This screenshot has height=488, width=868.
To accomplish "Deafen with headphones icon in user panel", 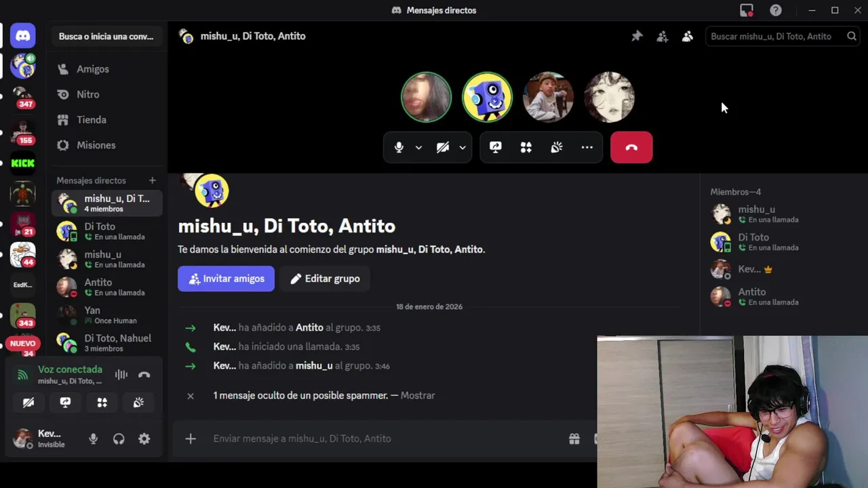I will click(x=119, y=439).
